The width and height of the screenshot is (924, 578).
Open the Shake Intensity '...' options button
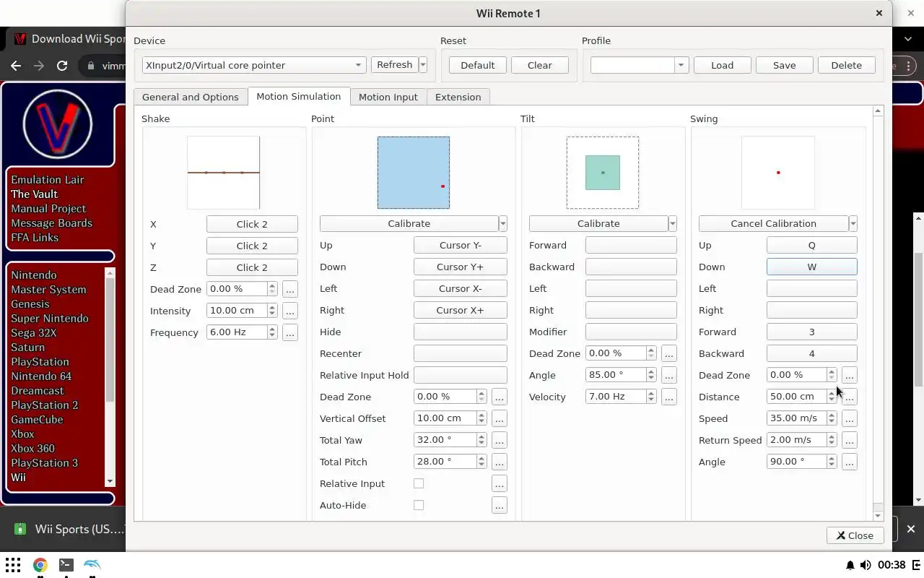(290, 311)
